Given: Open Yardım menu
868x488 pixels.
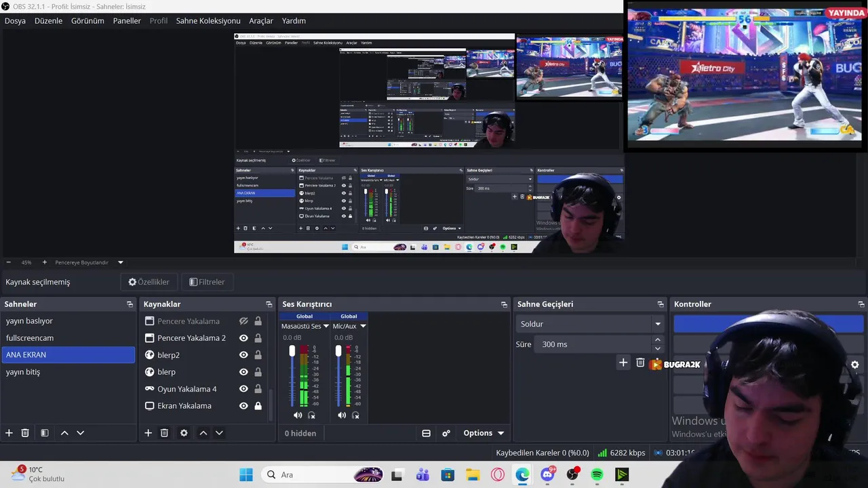Looking at the screenshot, I should click(x=294, y=21).
